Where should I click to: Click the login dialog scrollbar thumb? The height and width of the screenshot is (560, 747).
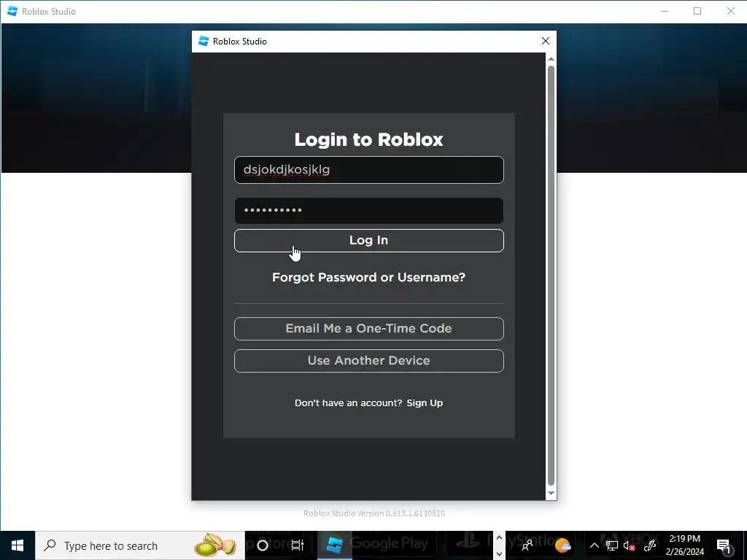pyautogui.click(x=551, y=275)
